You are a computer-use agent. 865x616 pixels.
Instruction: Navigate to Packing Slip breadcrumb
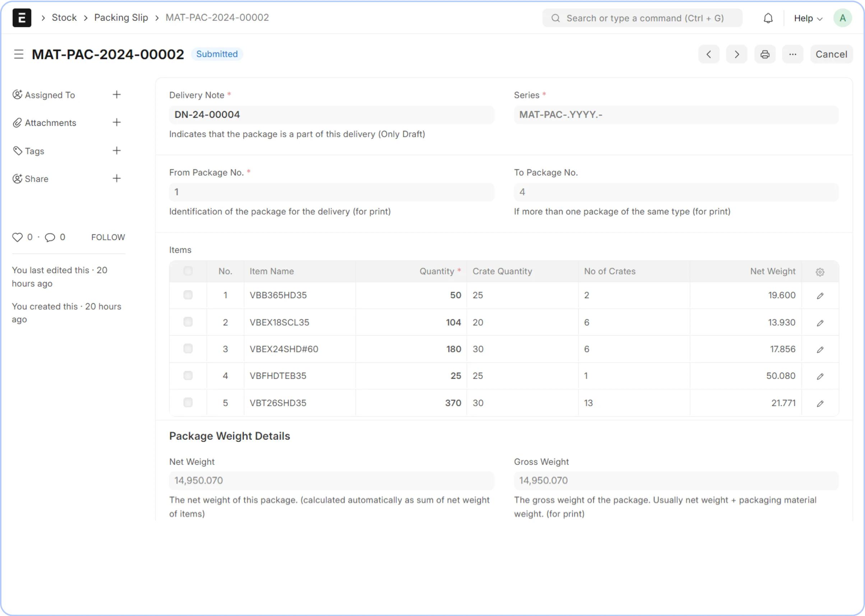(121, 18)
